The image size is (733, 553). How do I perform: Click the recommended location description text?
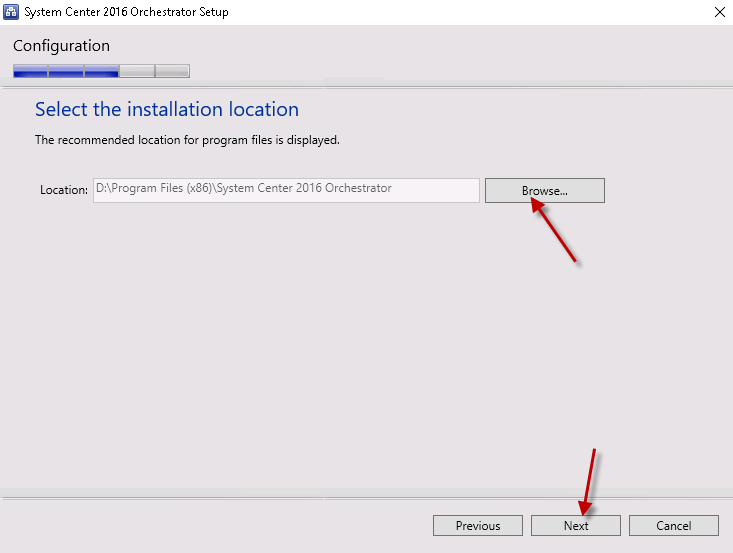pyautogui.click(x=187, y=140)
